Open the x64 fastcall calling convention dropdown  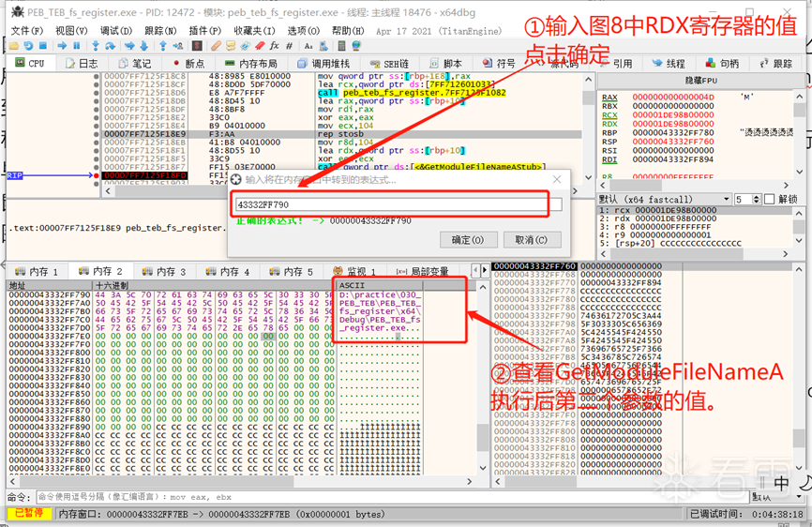point(665,200)
